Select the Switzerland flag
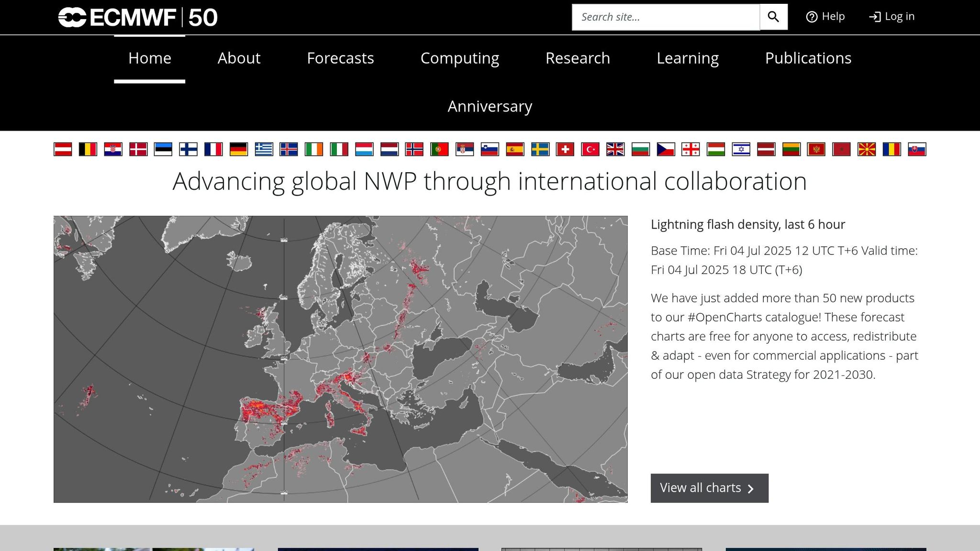This screenshot has width=980, height=551. click(x=565, y=149)
